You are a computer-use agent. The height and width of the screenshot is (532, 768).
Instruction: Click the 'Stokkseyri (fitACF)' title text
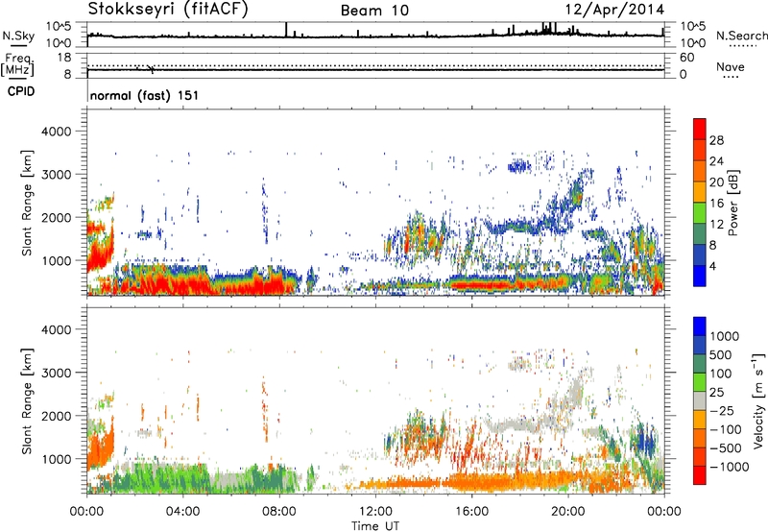pyautogui.click(x=168, y=9)
